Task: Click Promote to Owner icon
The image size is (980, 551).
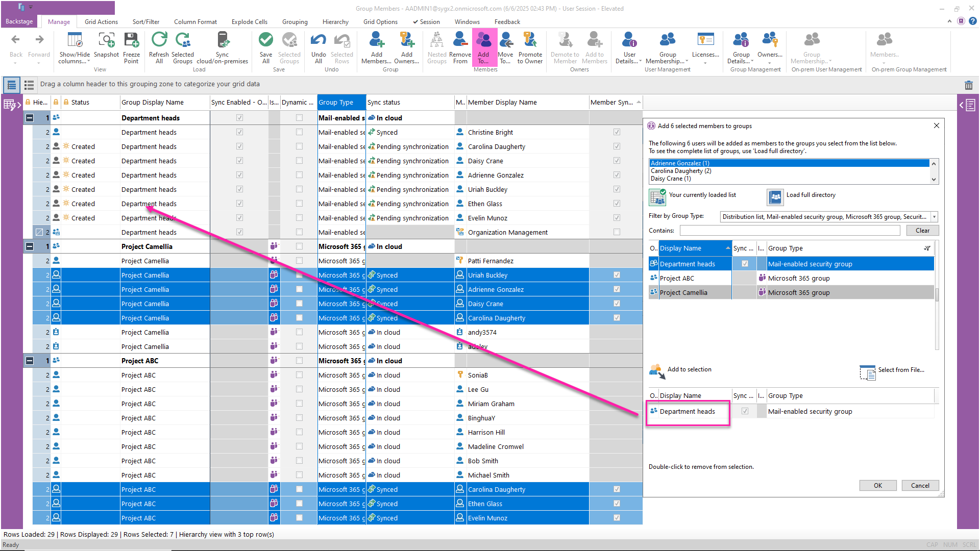Action: click(530, 40)
